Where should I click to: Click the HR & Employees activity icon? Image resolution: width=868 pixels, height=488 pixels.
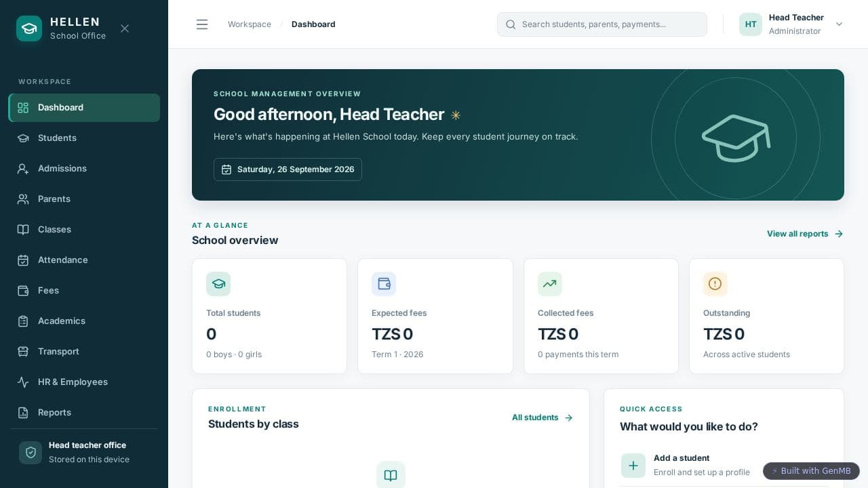(x=23, y=382)
